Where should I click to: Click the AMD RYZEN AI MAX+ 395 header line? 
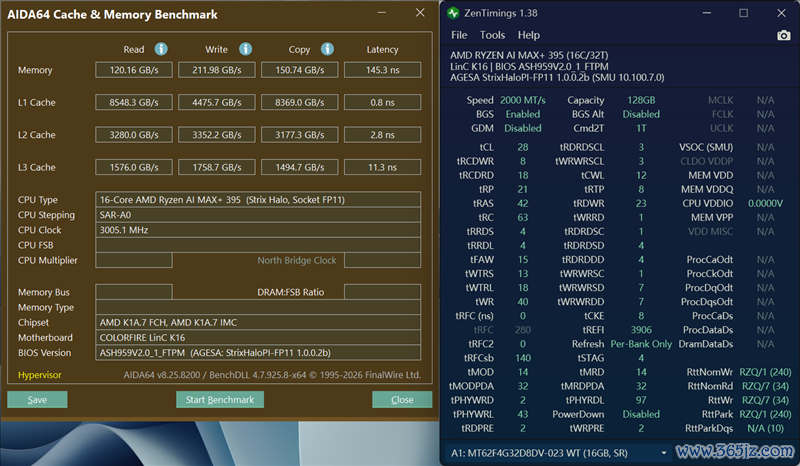pyautogui.click(x=529, y=55)
